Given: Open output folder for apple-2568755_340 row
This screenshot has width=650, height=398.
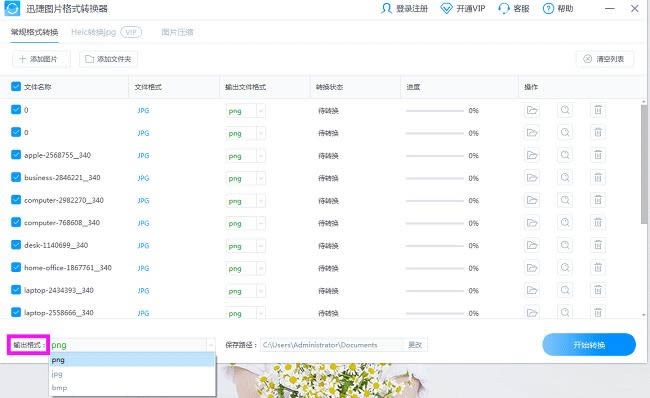Looking at the screenshot, I should pos(532,155).
